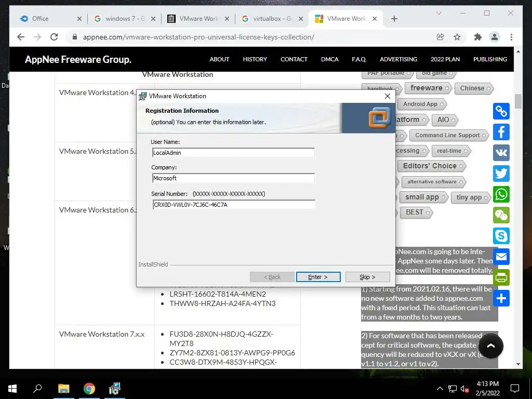
Task: Open the second VMware Work tab with building icon
Action: [x=199, y=19]
